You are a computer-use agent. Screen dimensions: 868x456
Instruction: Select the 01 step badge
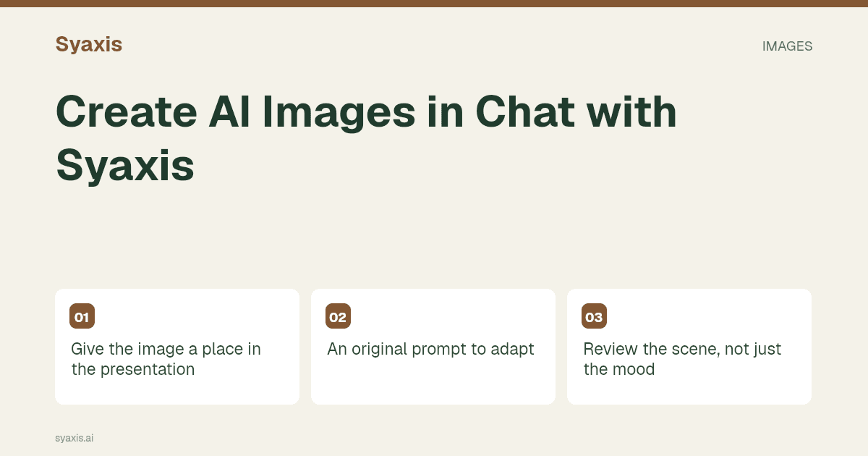pos(82,316)
